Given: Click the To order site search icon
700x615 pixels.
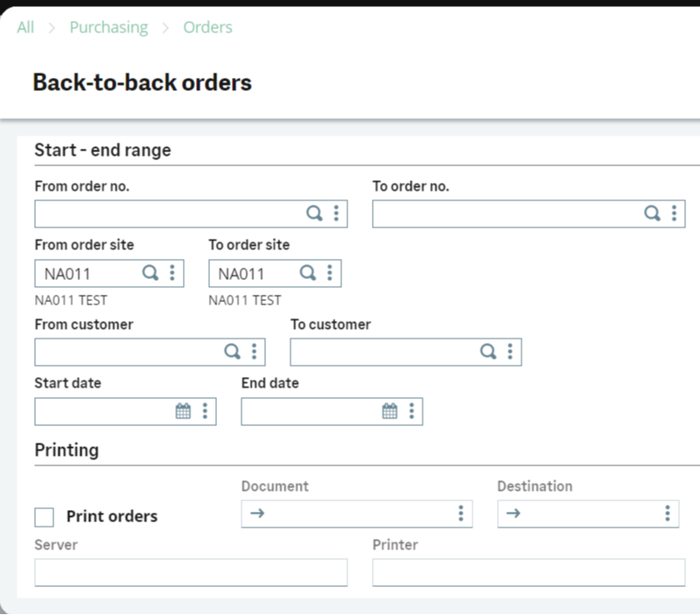Looking at the screenshot, I should click(307, 272).
